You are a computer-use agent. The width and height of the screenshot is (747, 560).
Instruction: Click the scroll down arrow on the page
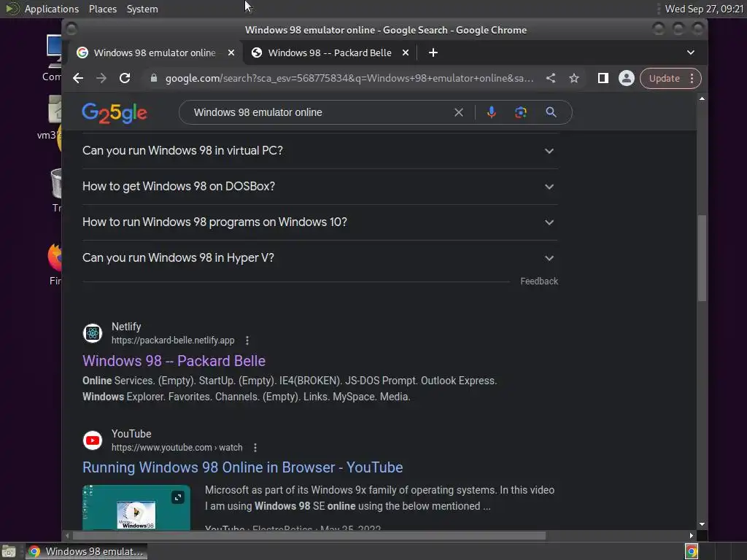pos(702,524)
